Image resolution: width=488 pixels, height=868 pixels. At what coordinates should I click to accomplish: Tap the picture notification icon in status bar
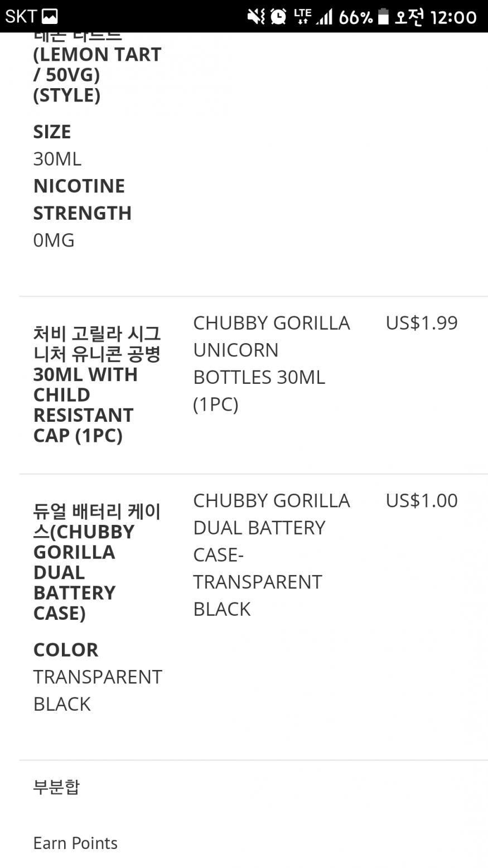click(x=50, y=17)
